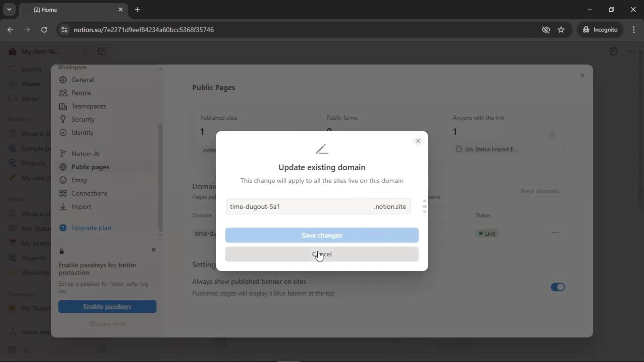Close the Update existing domain dialog

pyautogui.click(x=418, y=141)
